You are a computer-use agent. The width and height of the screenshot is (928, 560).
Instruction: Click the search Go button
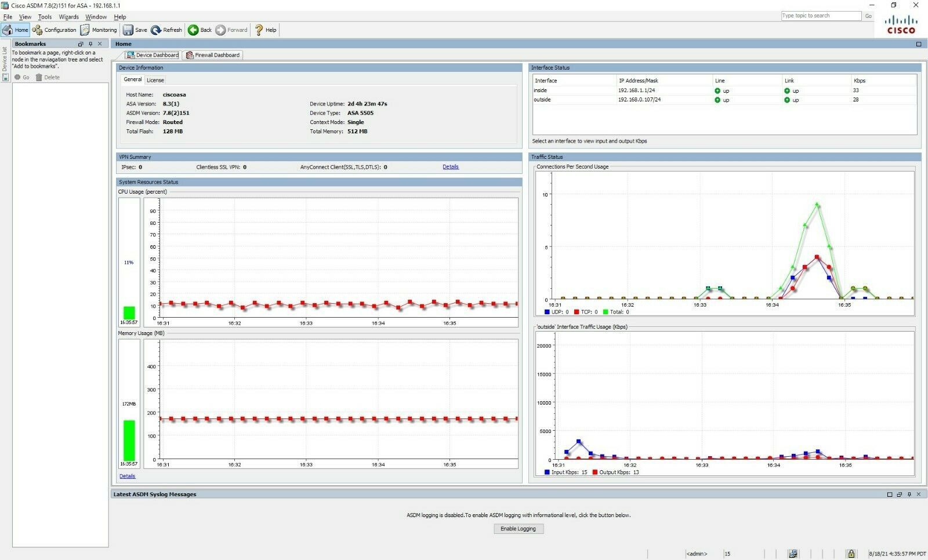pyautogui.click(x=868, y=16)
